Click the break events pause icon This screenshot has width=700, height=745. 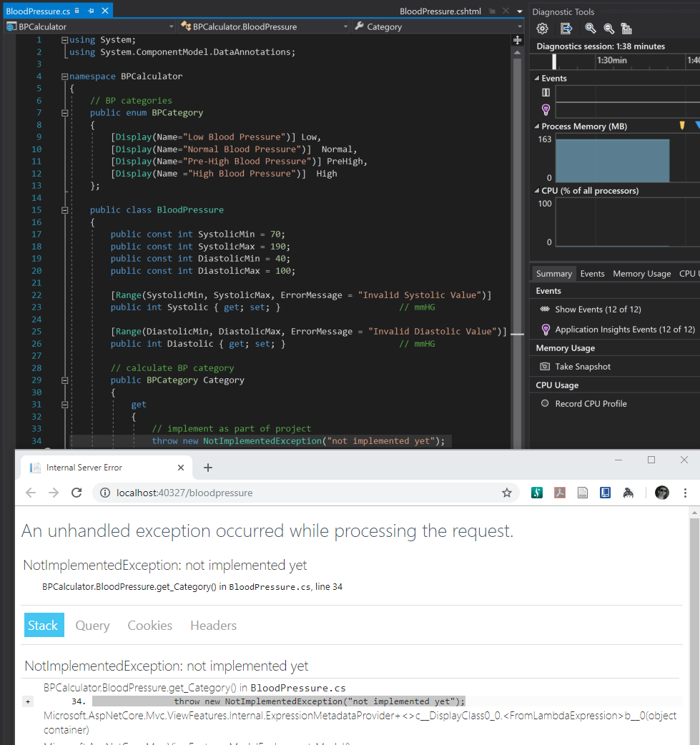pos(546,92)
